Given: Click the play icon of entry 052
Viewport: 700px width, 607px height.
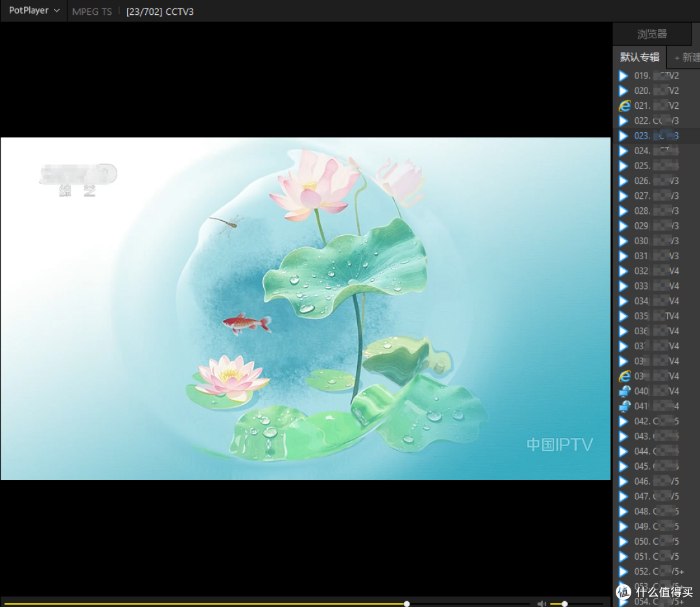Looking at the screenshot, I should (x=624, y=571).
